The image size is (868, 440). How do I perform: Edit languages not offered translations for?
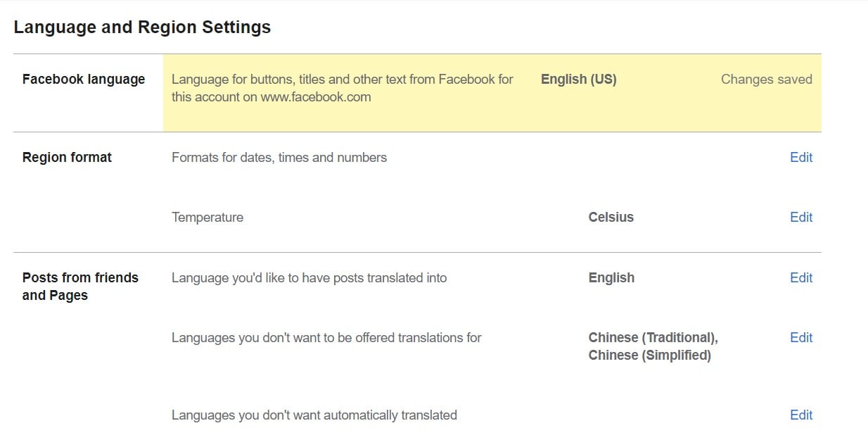(801, 337)
